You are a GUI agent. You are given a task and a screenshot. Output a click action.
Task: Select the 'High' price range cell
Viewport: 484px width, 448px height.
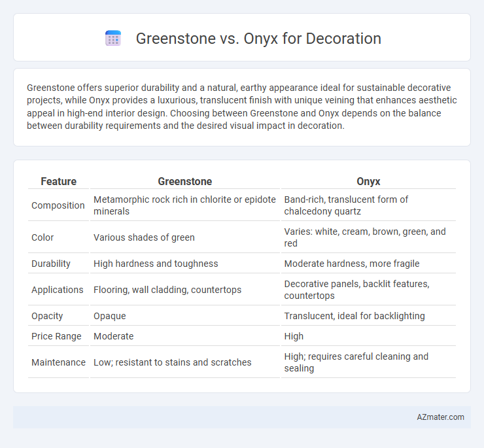tap(368, 336)
